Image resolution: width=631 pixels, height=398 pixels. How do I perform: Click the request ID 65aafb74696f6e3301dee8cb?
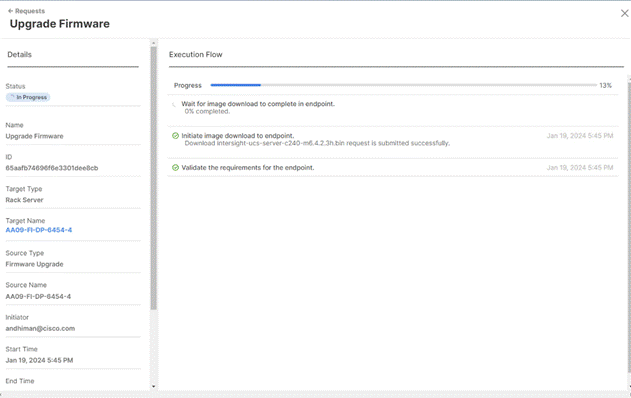pos(52,168)
